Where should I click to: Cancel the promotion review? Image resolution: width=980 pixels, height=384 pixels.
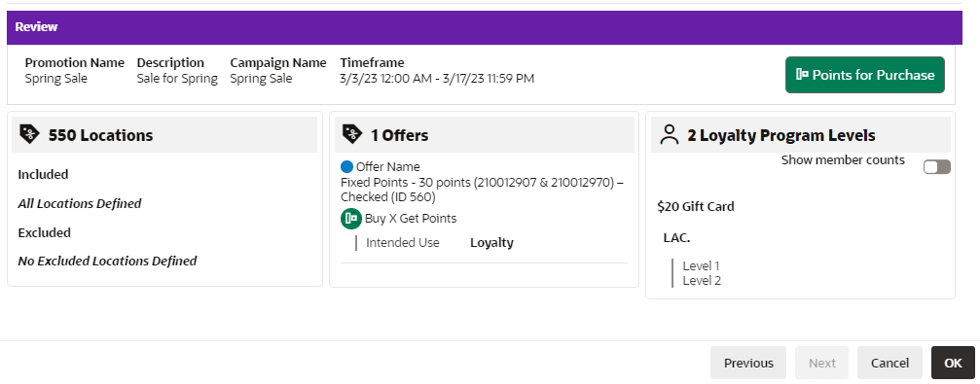[889, 363]
